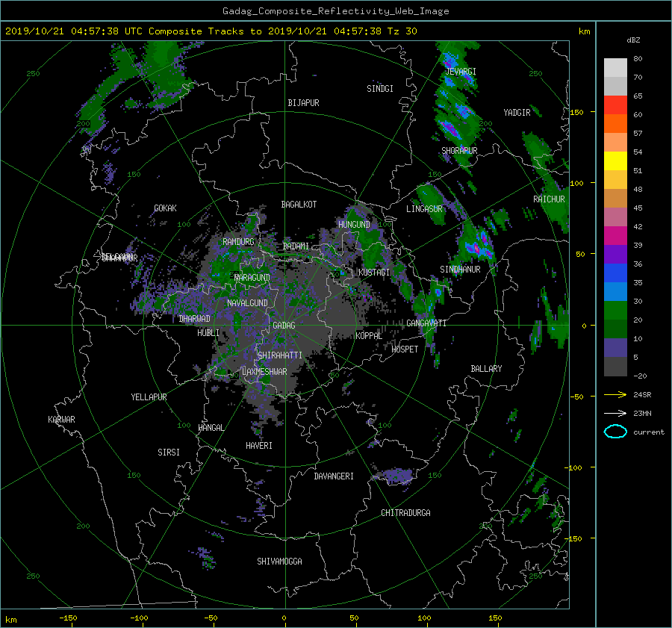Click the NARAGUND city label
Screen dimensions: 672x628
click(252, 278)
